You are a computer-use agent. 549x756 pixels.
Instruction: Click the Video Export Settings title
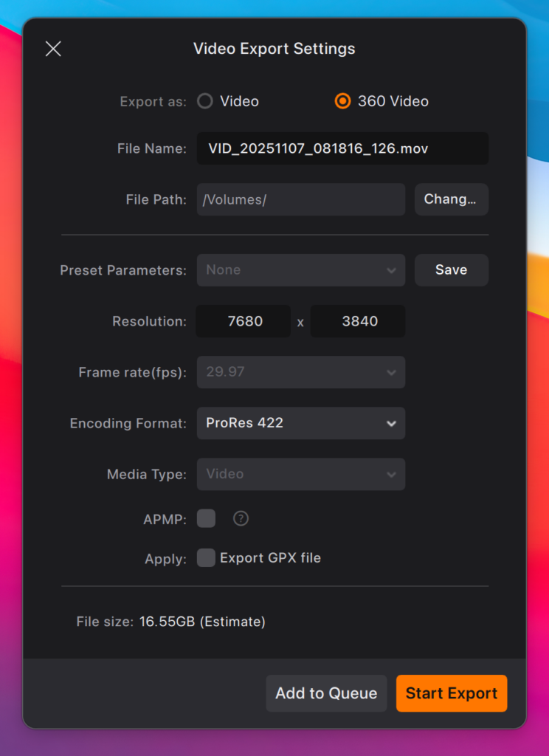click(274, 49)
